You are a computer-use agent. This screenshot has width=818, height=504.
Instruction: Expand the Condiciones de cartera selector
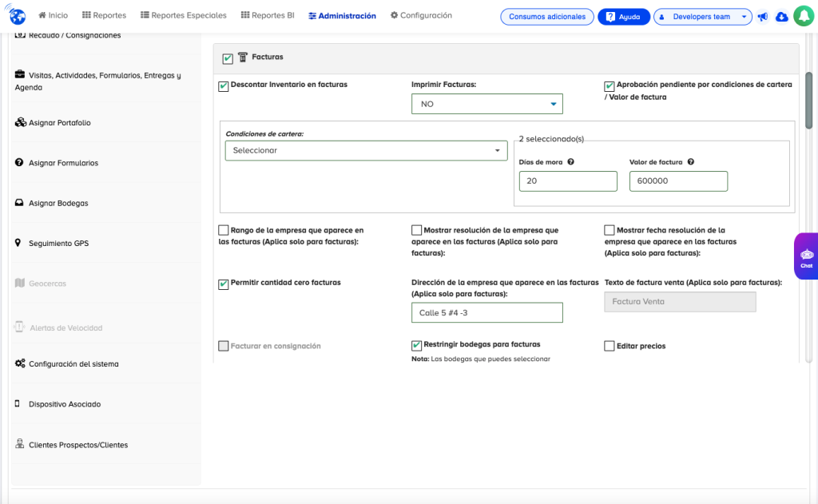tap(366, 150)
